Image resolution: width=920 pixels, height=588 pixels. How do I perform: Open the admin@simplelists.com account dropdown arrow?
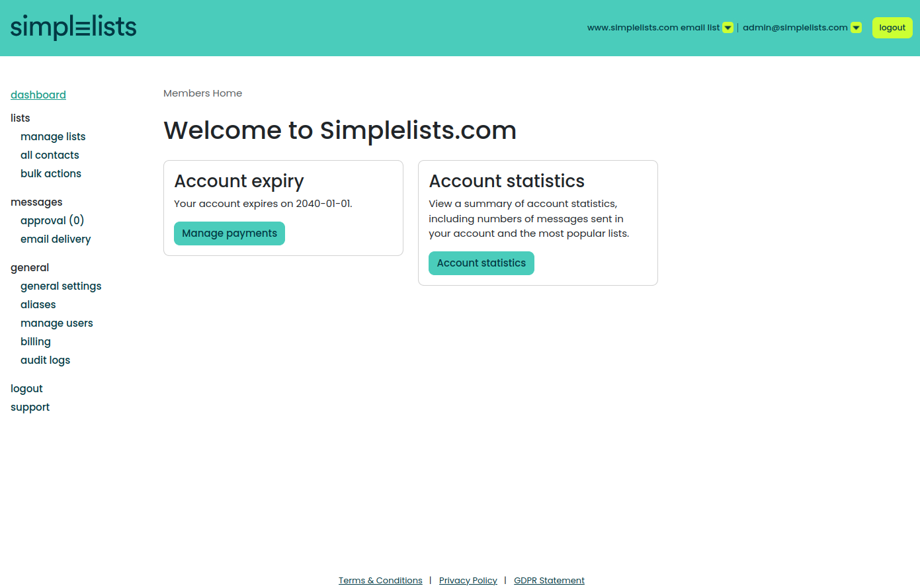856,28
